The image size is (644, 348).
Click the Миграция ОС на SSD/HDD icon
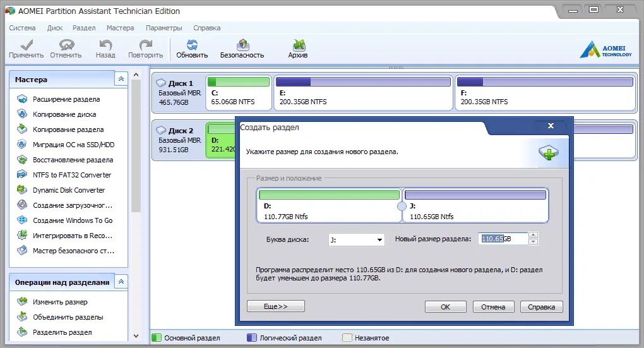pos(21,145)
